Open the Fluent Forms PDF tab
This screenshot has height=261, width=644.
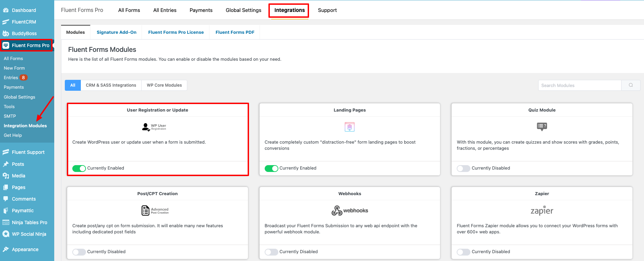pyautogui.click(x=235, y=32)
